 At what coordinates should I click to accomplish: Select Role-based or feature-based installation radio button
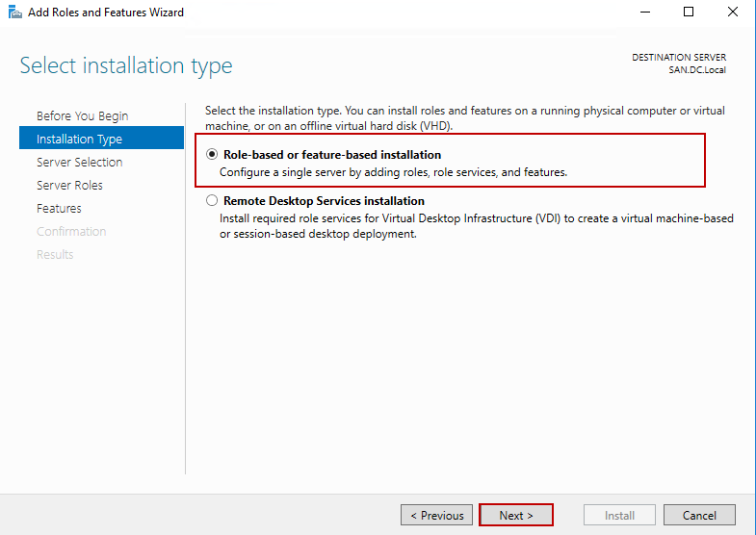pyautogui.click(x=213, y=155)
